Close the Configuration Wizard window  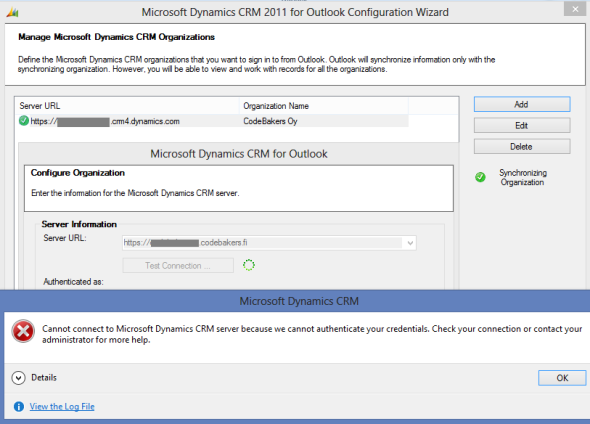pyautogui.click(x=575, y=9)
